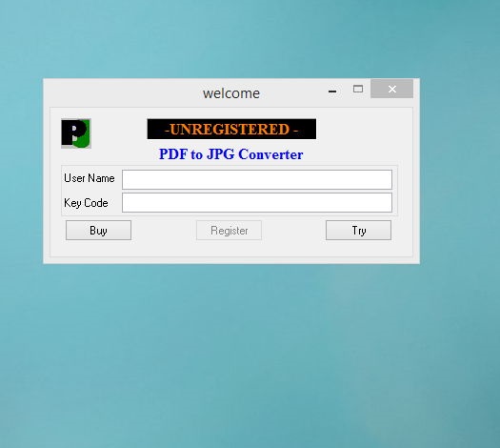
Task: Open the Buy purchase button
Action: (x=98, y=230)
